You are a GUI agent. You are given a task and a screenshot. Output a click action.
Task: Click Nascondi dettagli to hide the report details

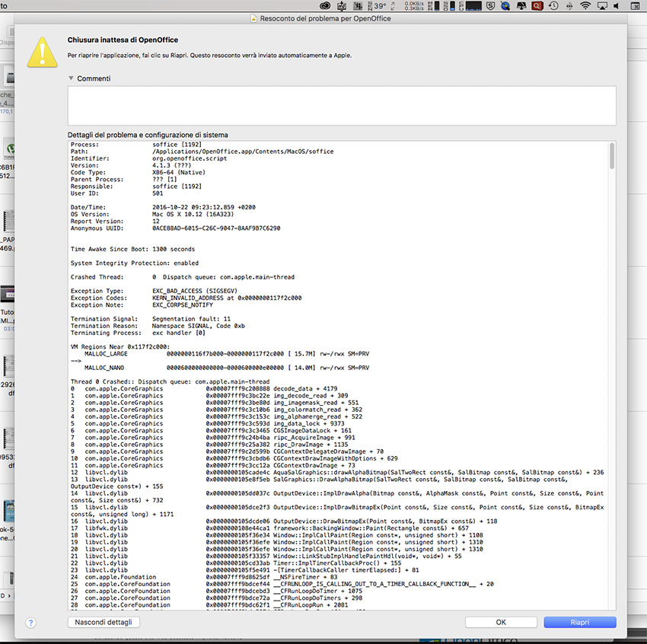click(104, 622)
